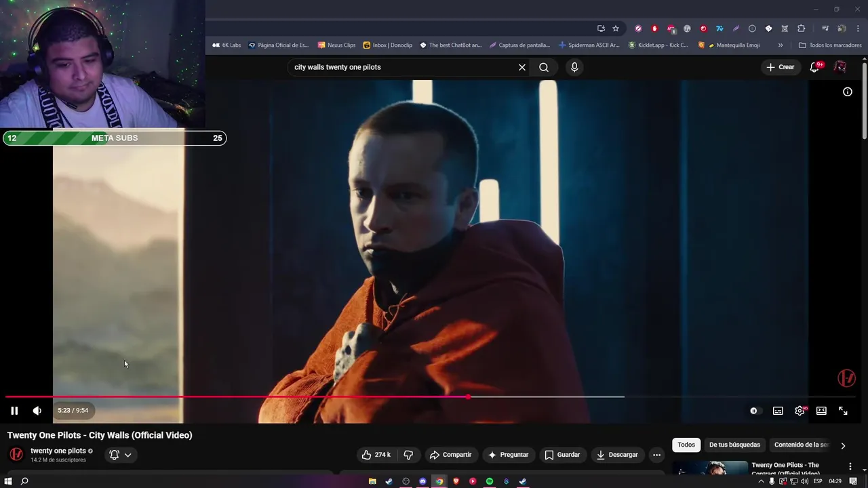868x488 pixels.
Task: Click the Preguntar button
Action: click(x=508, y=455)
